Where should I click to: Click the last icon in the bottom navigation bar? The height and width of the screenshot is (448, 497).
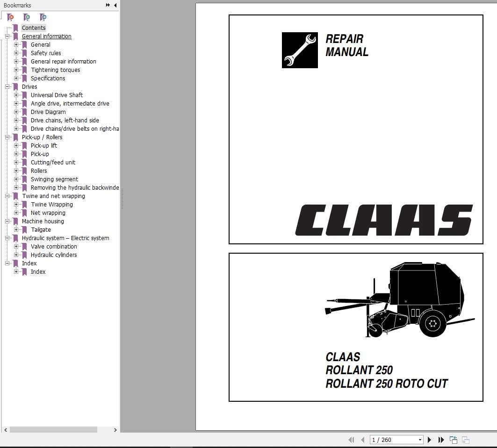[466, 440]
